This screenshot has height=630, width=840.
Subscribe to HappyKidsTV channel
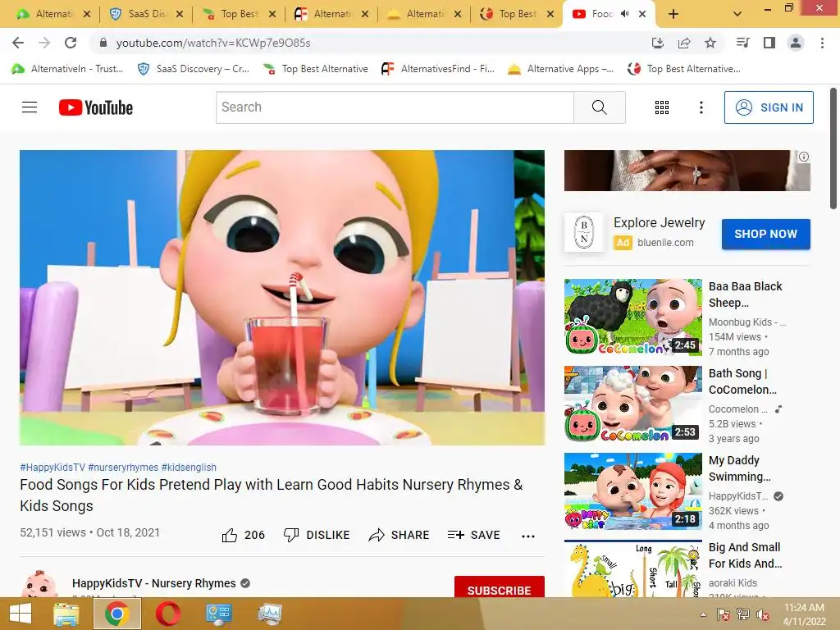point(499,587)
